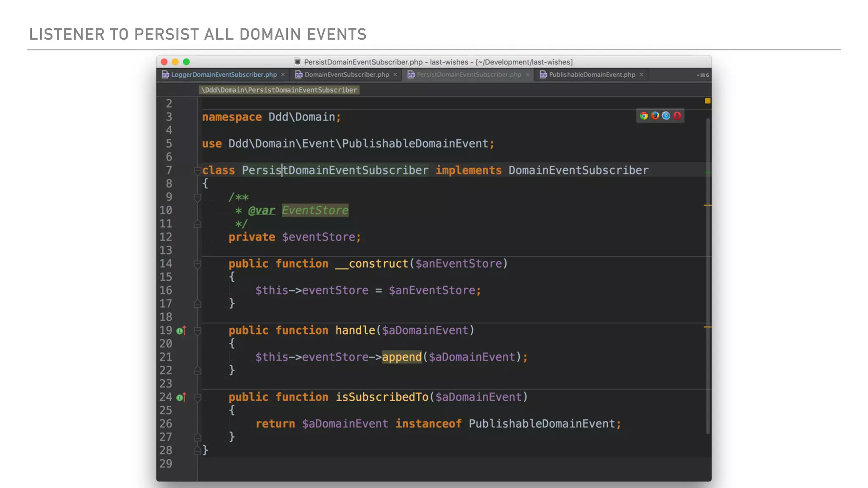Open preview in Chrome browser icon
This screenshot has width=868, height=488.
coord(644,116)
